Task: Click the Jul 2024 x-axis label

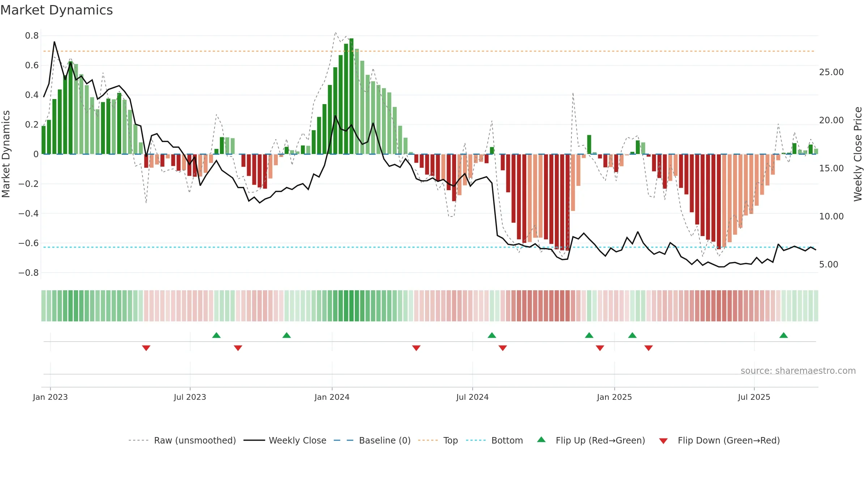Action: [472, 397]
